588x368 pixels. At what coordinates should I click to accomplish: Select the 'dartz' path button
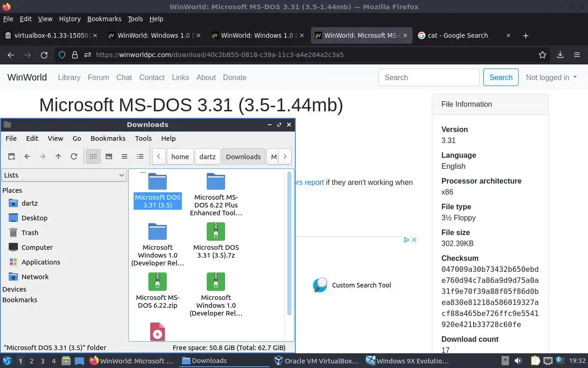(x=208, y=156)
